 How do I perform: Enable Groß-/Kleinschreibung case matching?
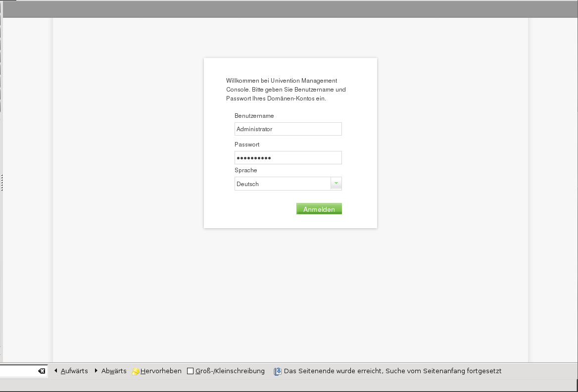(x=190, y=371)
